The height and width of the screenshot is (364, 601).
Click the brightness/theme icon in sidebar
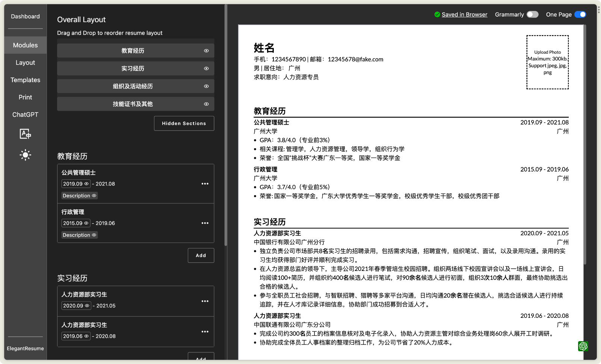(25, 155)
